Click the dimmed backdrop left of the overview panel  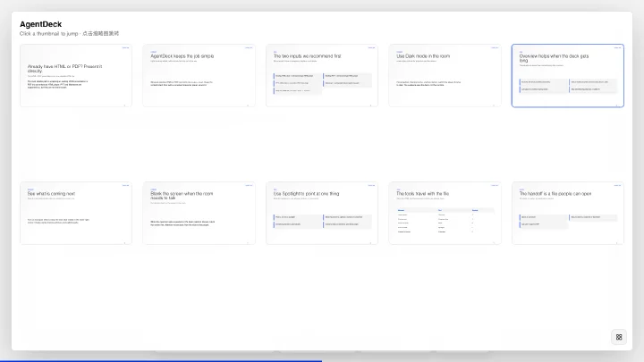(x=5, y=181)
